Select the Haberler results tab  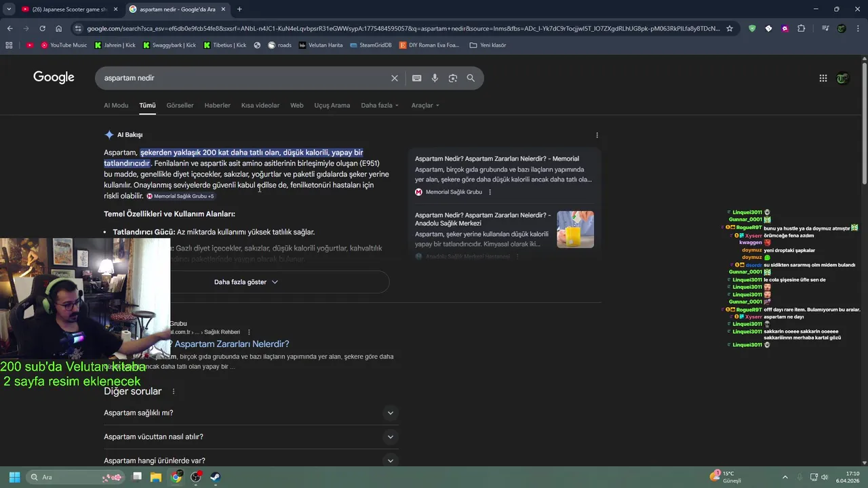pos(218,105)
